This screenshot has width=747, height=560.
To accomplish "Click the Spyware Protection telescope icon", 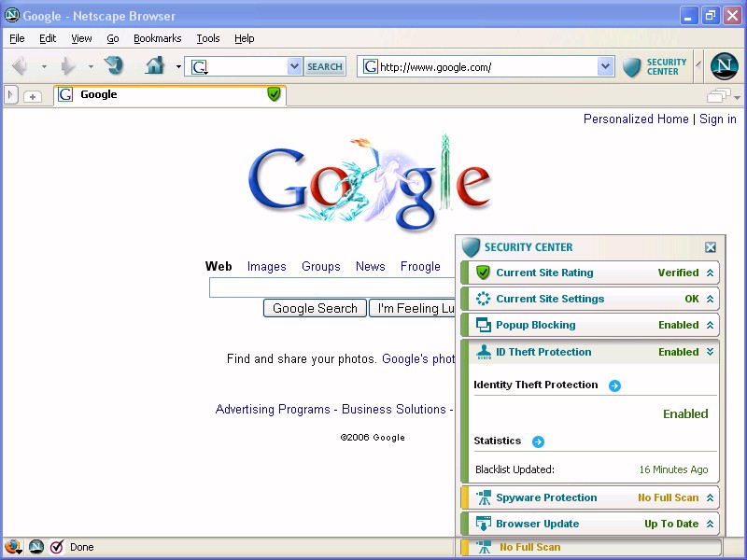I will pyautogui.click(x=484, y=497).
